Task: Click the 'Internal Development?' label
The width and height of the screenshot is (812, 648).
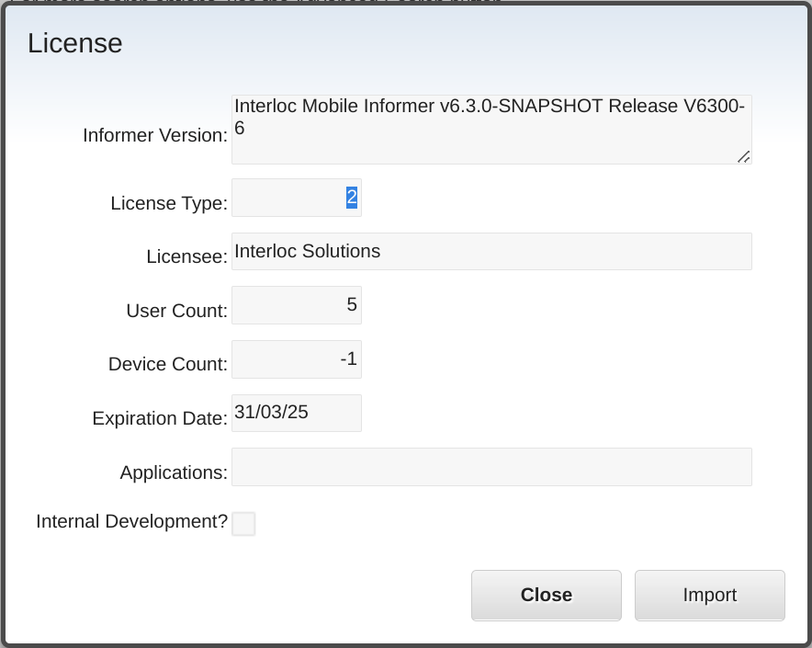Action: pyautogui.click(x=132, y=521)
